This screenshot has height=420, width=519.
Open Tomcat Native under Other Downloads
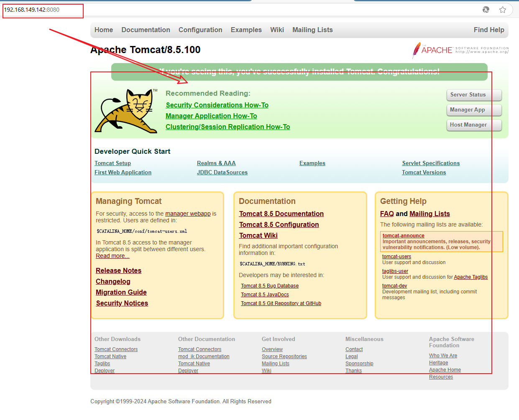pos(110,356)
